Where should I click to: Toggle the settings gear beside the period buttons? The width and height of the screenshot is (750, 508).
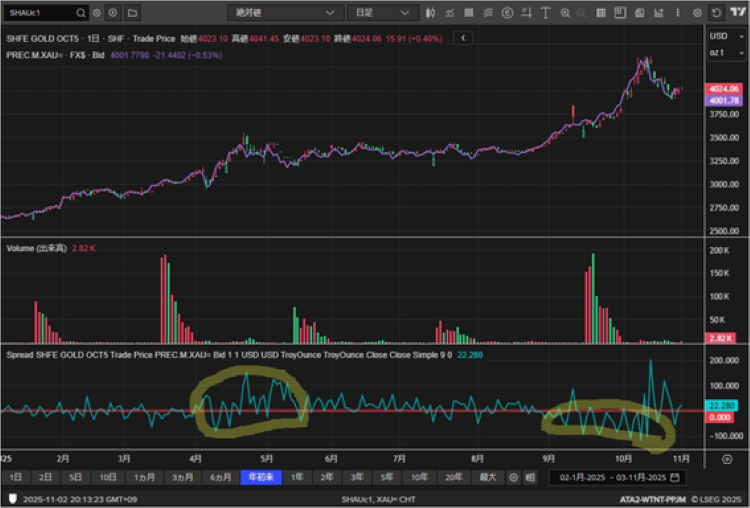(x=514, y=478)
